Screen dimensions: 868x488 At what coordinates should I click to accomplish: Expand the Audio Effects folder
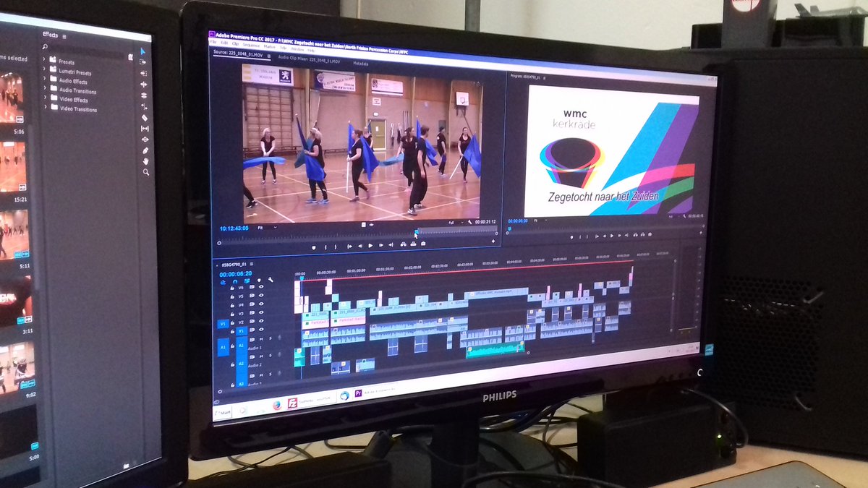pos(44,80)
